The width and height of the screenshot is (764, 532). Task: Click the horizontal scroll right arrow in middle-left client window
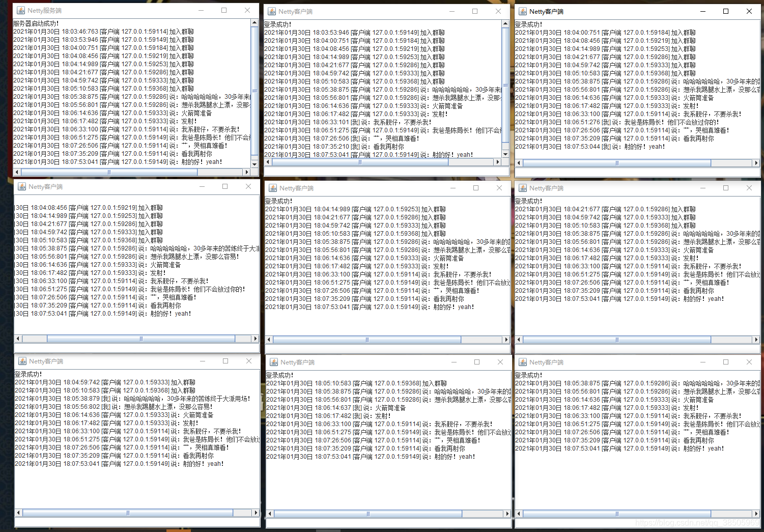tap(255, 339)
